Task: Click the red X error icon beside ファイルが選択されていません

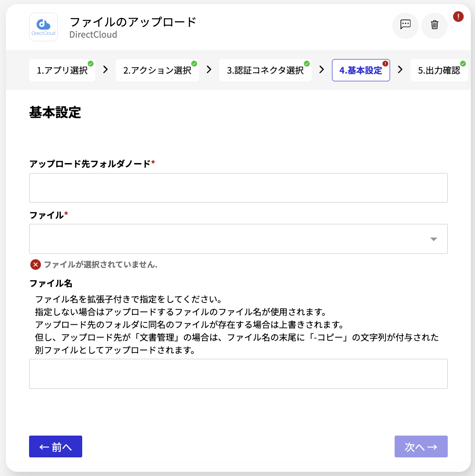Action: [35, 265]
